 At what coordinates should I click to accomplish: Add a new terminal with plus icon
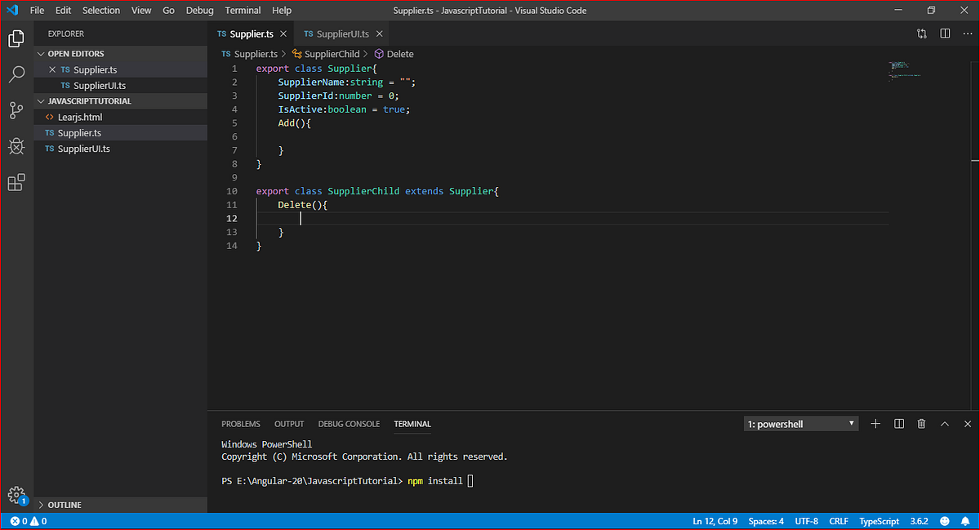(x=875, y=424)
